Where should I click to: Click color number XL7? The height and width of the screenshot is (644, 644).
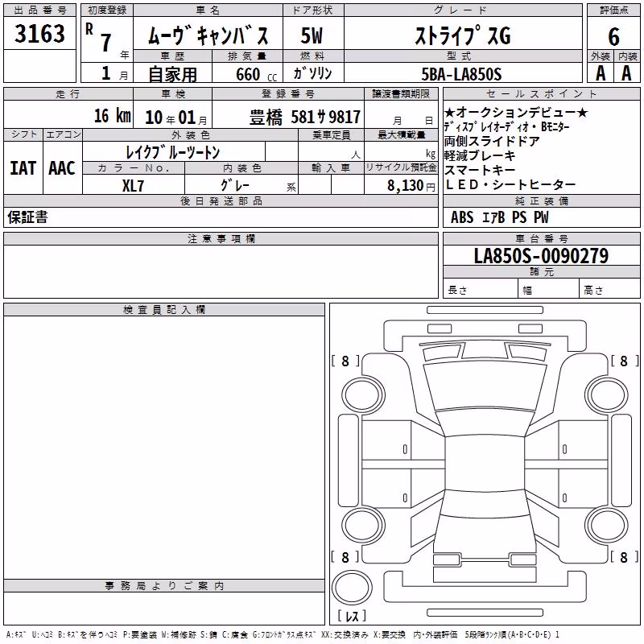(133, 186)
